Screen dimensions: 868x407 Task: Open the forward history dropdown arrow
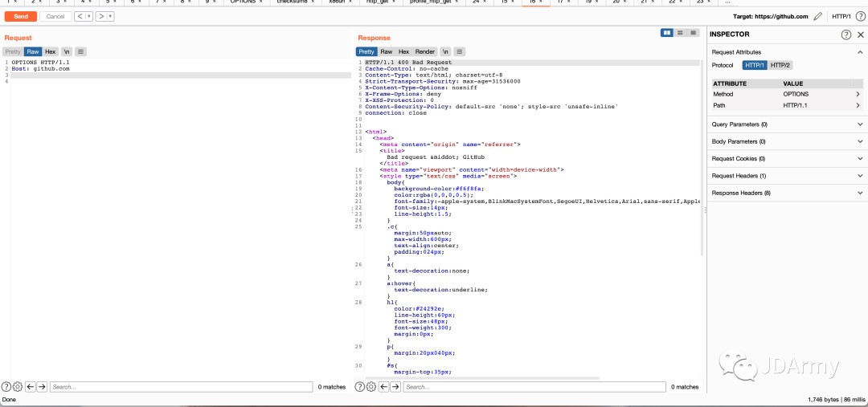(111, 17)
